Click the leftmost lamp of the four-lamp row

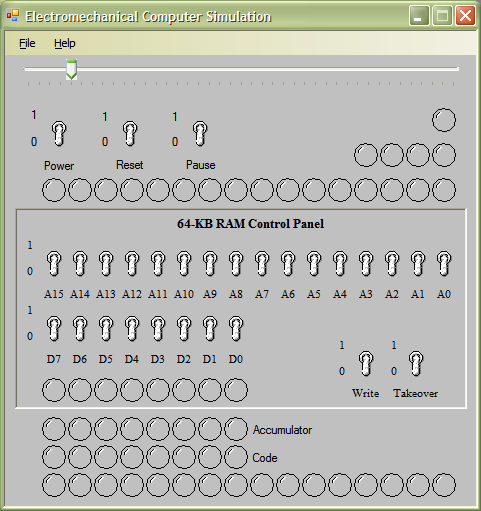click(x=366, y=155)
